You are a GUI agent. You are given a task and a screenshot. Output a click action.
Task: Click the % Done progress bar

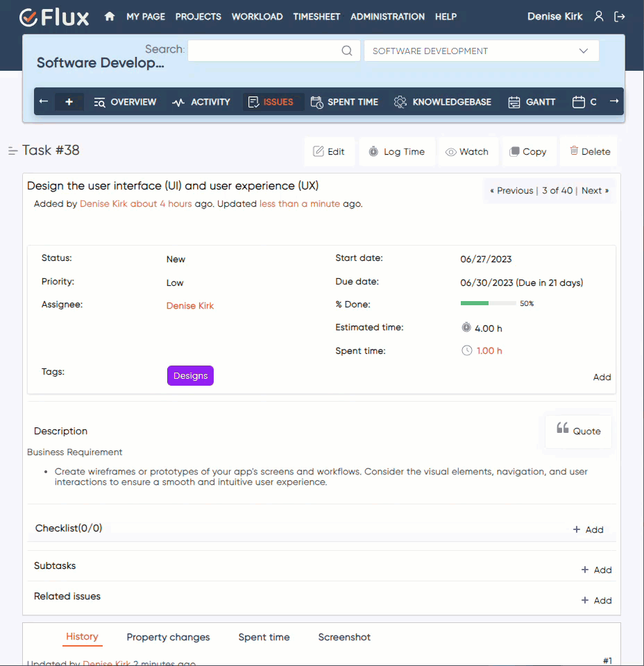pyautogui.click(x=488, y=303)
